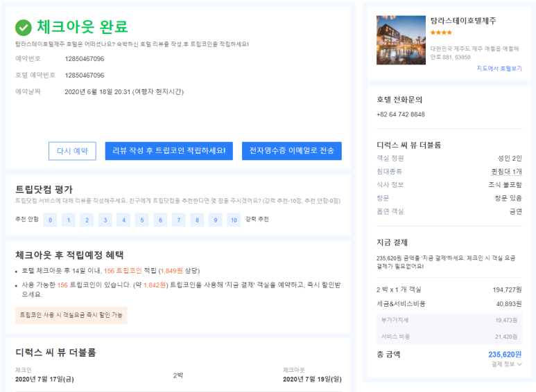Click hotel booking number beside 호텔 예약번호

[x=85, y=75]
